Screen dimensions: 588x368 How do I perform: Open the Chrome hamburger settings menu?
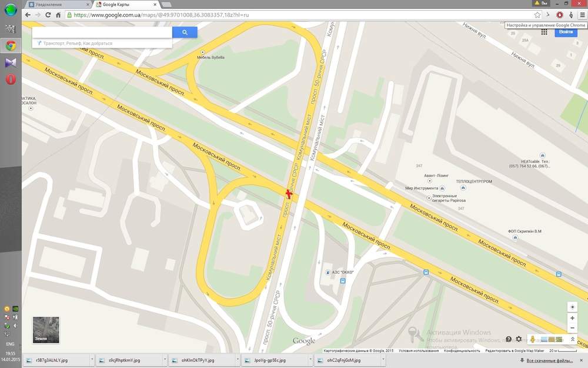(x=582, y=15)
